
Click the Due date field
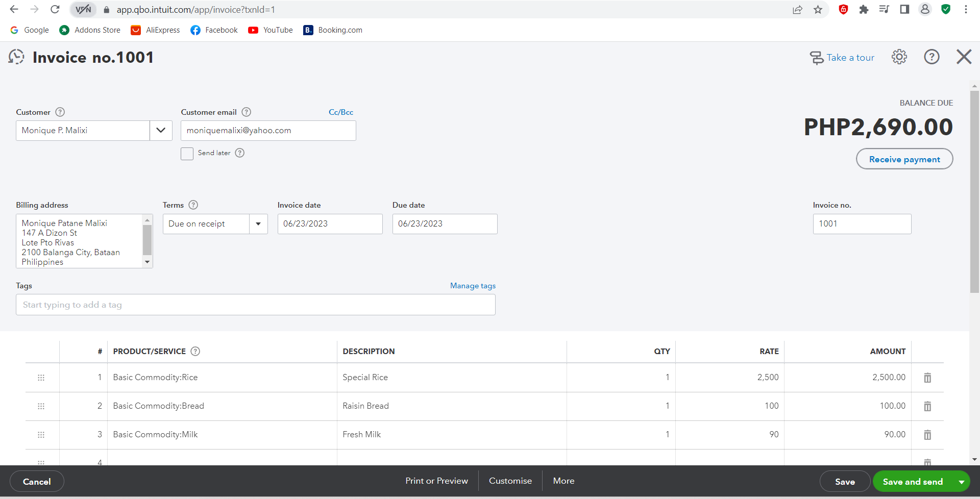(445, 224)
